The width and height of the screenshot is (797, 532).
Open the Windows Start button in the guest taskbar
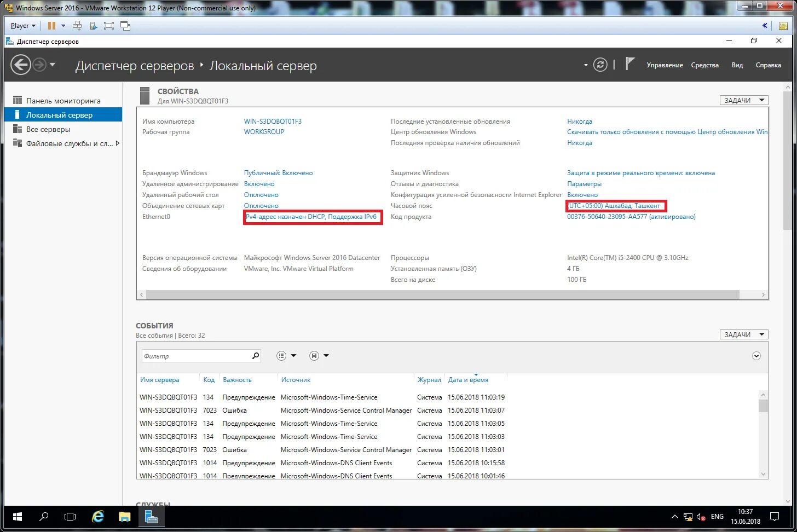point(18,517)
